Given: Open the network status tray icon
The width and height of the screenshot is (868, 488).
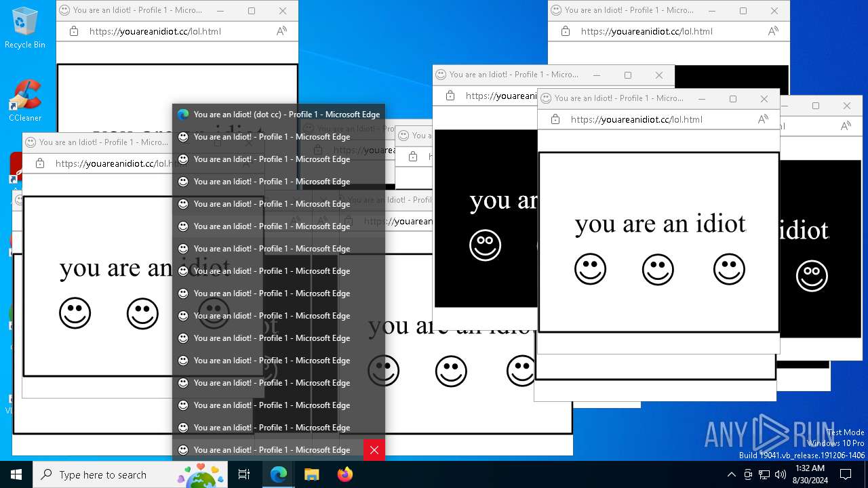Looking at the screenshot, I should (x=764, y=474).
